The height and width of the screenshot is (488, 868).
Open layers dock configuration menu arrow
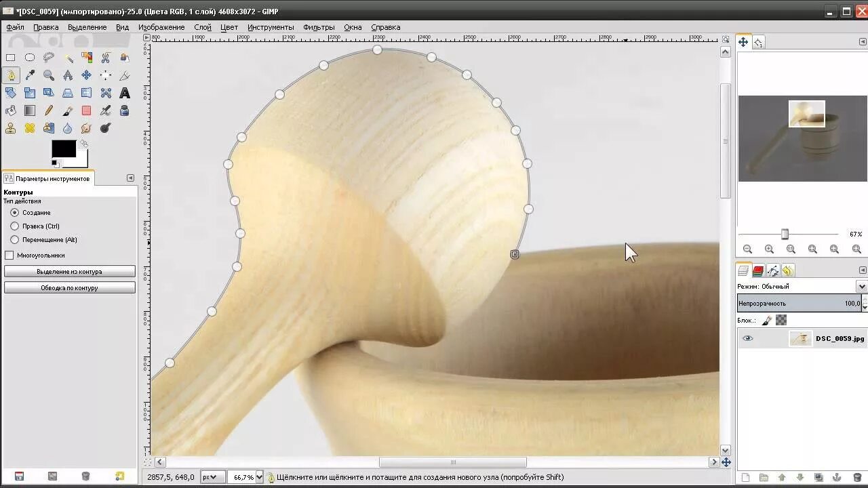tap(863, 270)
